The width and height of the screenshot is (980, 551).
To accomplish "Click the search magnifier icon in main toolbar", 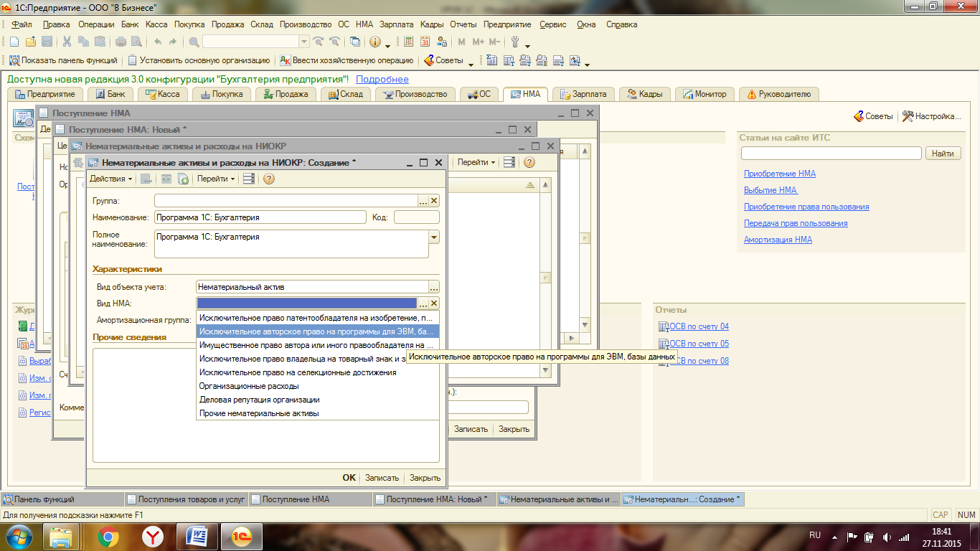I will (194, 42).
